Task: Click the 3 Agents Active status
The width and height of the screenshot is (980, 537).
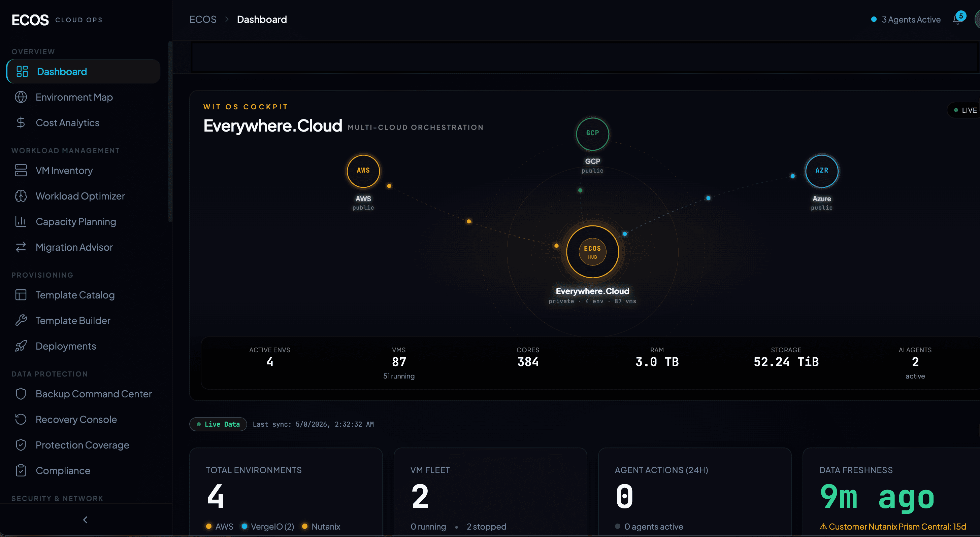Action: click(906, 20)
